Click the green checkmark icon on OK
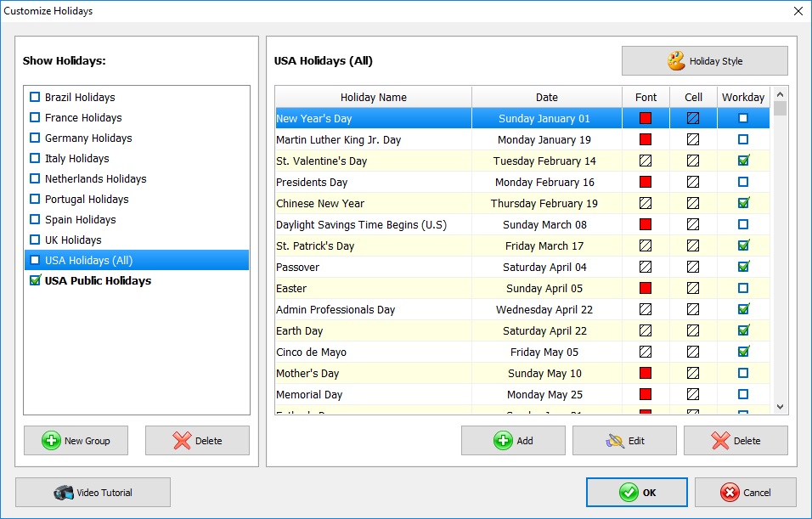 point(629,493)
